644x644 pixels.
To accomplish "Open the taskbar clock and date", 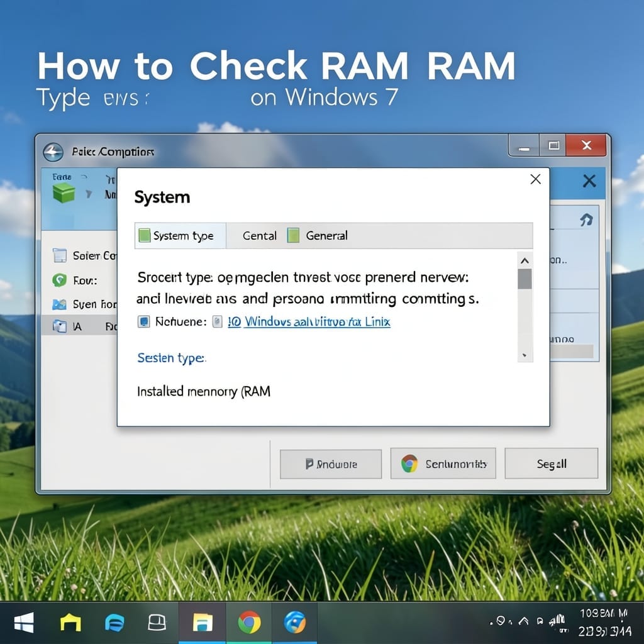I will [x=604, y=622].
